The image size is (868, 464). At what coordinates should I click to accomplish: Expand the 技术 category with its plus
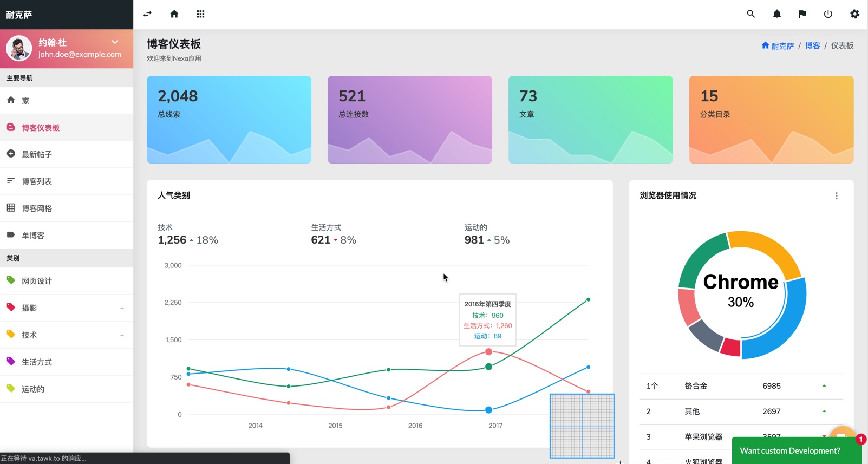click(122, 335)
